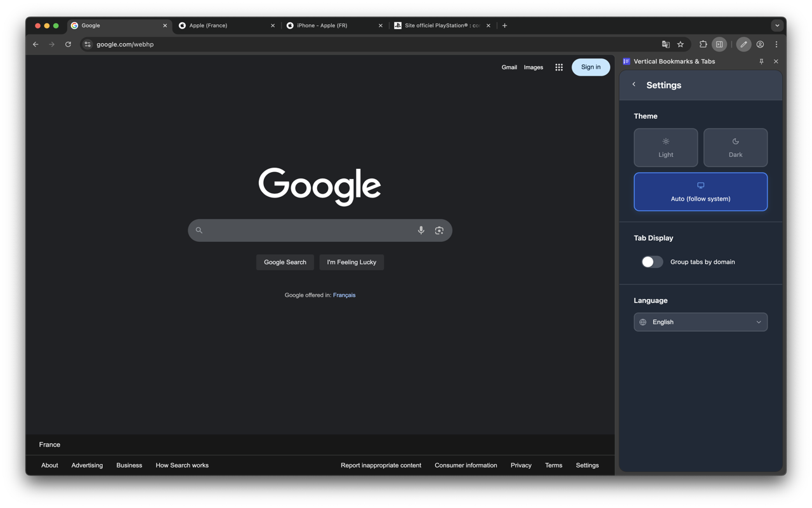This screenshot has width=812, height=508.
Task: Open Chrome three-dot menu
Action: coord(776,44)
